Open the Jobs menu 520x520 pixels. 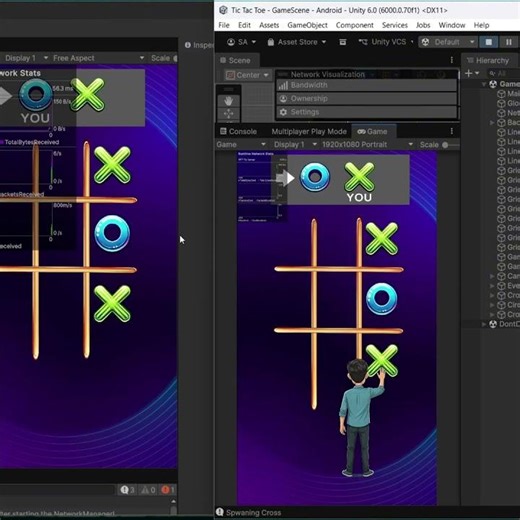[423, 25]
